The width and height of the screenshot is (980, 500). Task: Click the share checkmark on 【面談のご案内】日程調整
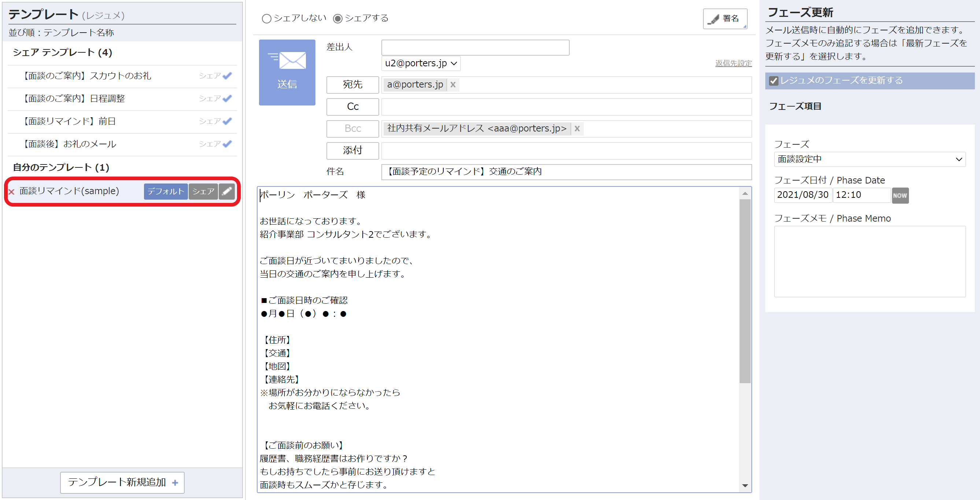pos(228,98)
